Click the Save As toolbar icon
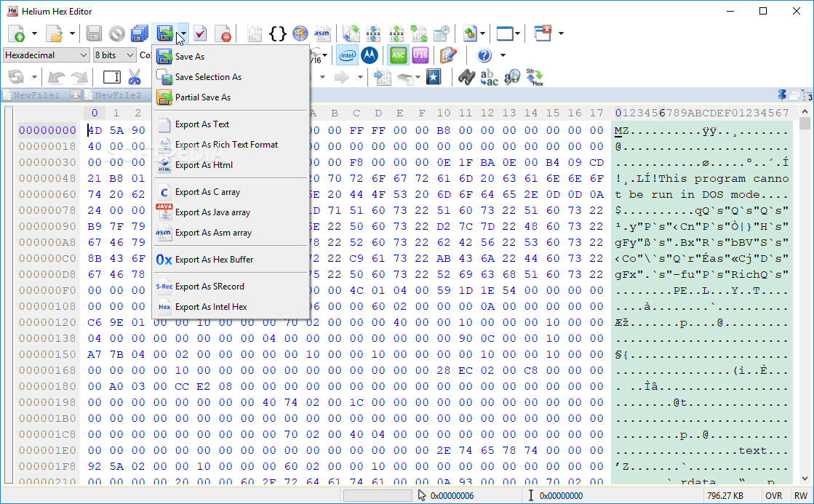814x504 pixels. pyautogui.click(x=164, y=33)
